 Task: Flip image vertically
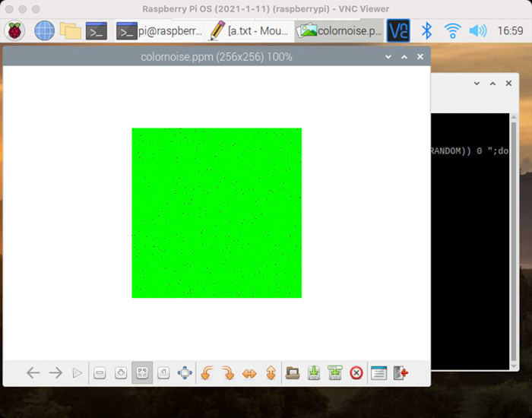coord(271,373)
